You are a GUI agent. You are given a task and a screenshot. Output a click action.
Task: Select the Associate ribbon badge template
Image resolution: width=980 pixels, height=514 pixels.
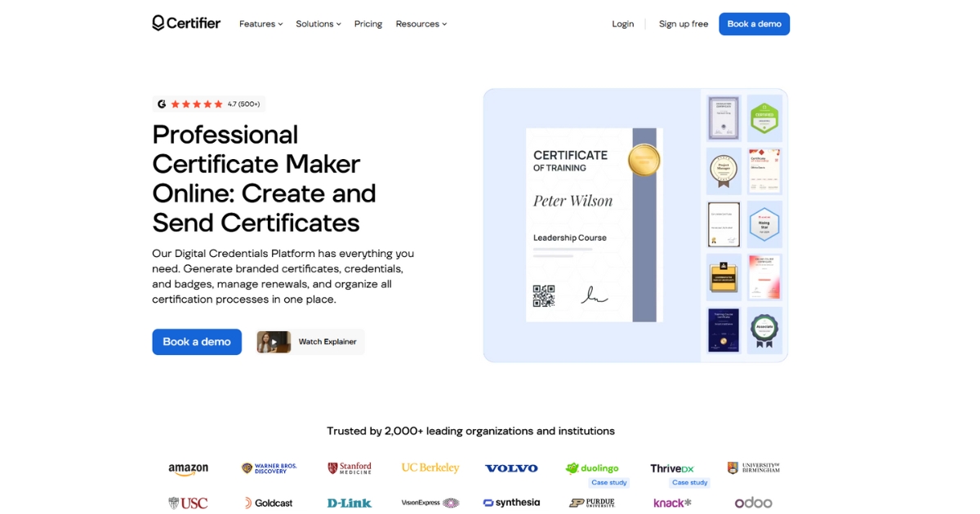765,330
